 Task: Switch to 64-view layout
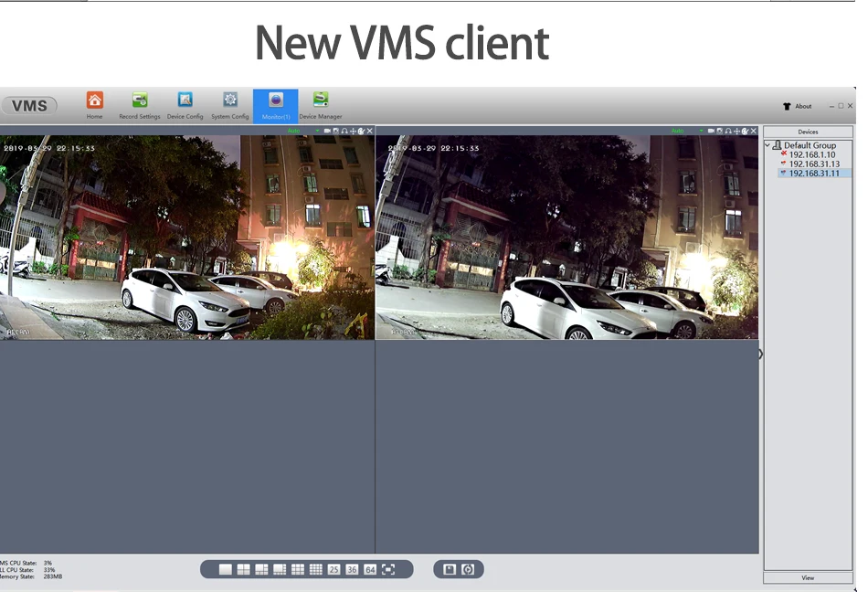pyautogui.click(x=370, y=569)
